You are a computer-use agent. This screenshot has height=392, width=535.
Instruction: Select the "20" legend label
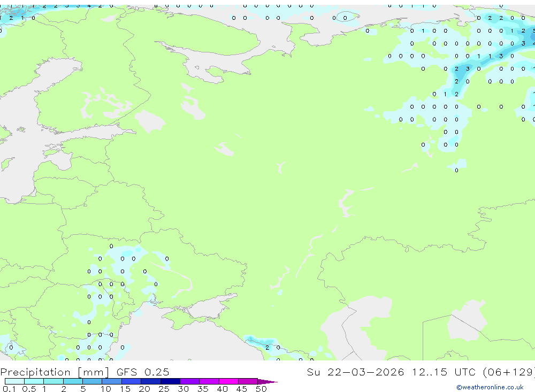coord(144,389)
